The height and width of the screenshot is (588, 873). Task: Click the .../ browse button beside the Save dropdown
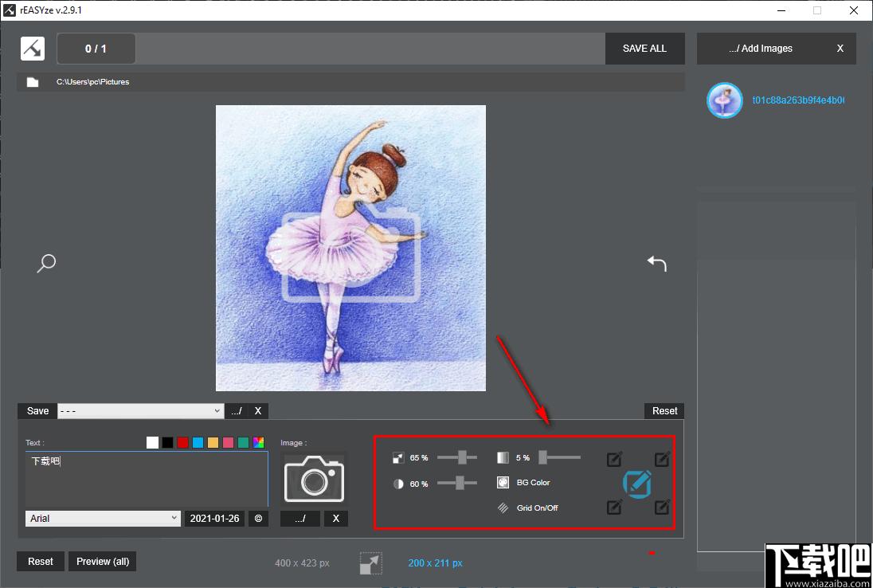pyautogui.click(x=236, y=411)
